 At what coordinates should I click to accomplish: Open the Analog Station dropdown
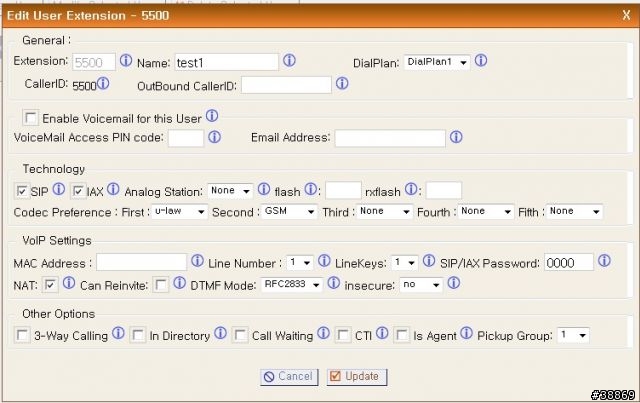click(x=230, y=191)
